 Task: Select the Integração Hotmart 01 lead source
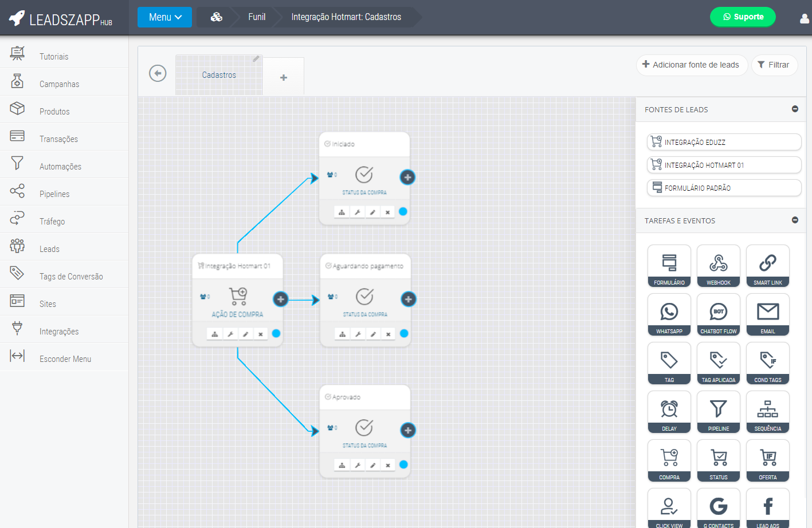(x=723, y=165)
